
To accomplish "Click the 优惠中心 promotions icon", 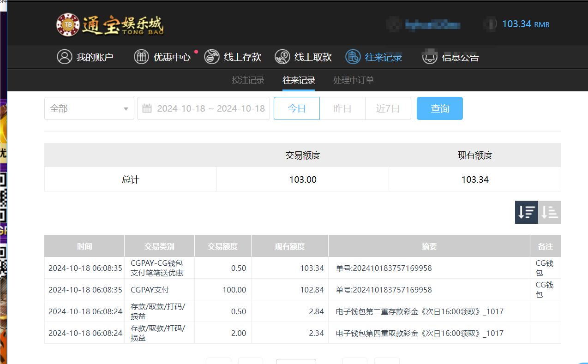I will [141, 57].
